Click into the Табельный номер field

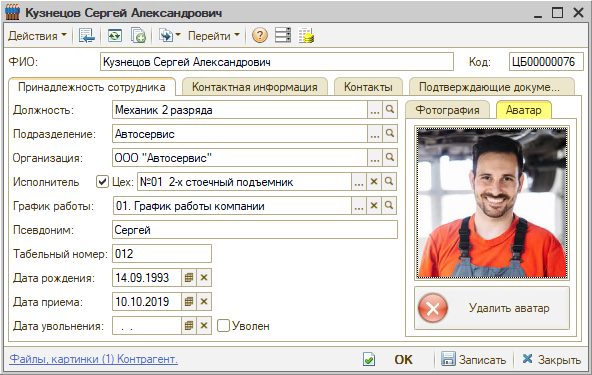(162, 254)
